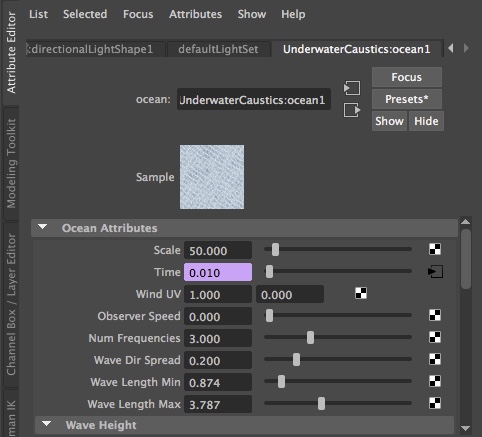The image size is (482, 437).
Task: Switch to directionalLightShape1 tab
Action: [x=95, y=49]
